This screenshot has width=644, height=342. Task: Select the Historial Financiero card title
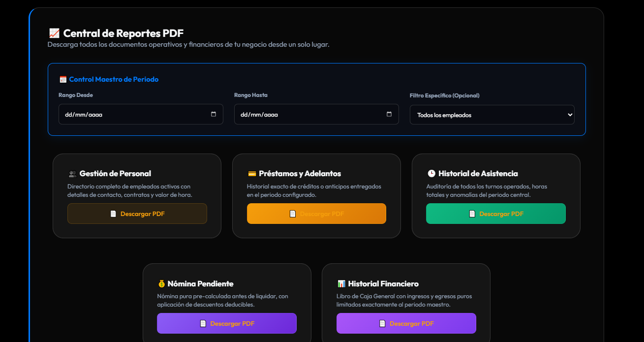pyautogui.click(x=383, y=284)
